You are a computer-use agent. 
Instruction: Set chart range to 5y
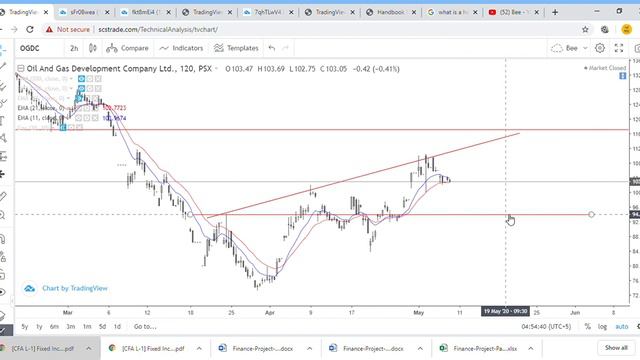[x=25, y=327]
